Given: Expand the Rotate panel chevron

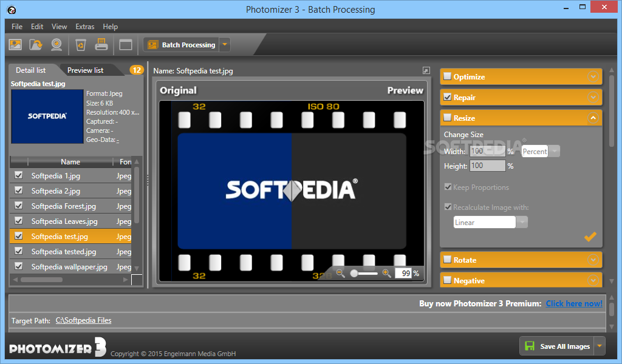Looking at the screenshot, I should pos(593,260).
